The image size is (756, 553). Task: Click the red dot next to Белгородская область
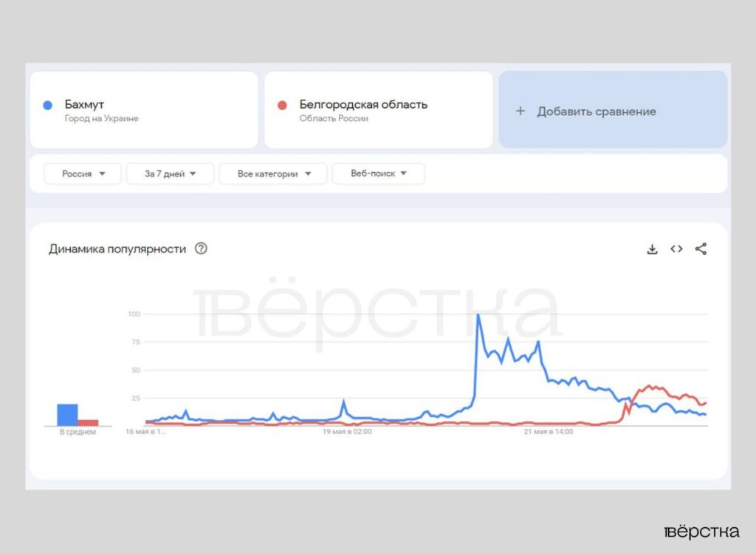[282, 106]
